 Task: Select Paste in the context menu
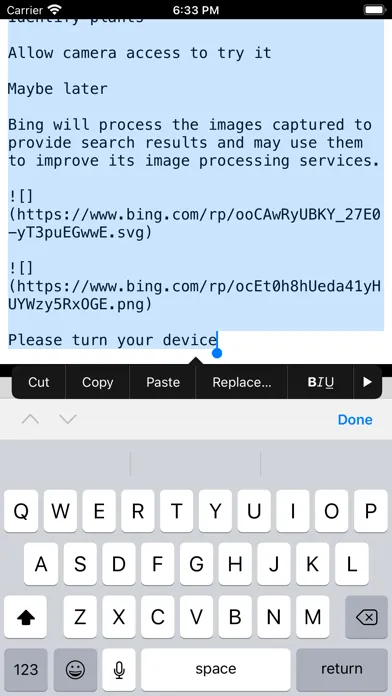point(163,382)
